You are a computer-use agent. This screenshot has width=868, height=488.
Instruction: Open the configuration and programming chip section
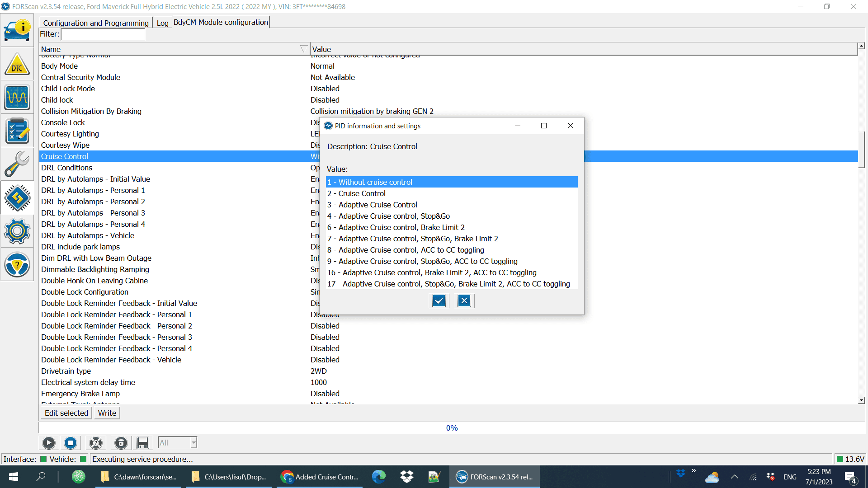[x=17, y=198]
